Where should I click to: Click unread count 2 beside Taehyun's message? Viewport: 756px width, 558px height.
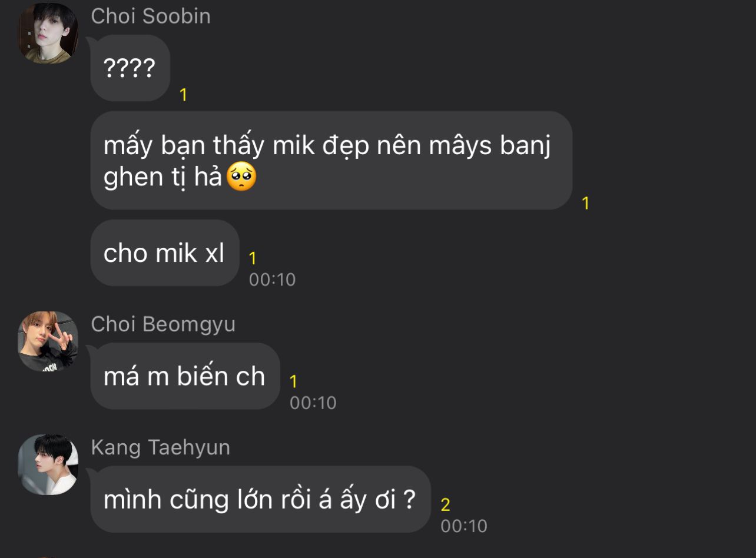445,505
